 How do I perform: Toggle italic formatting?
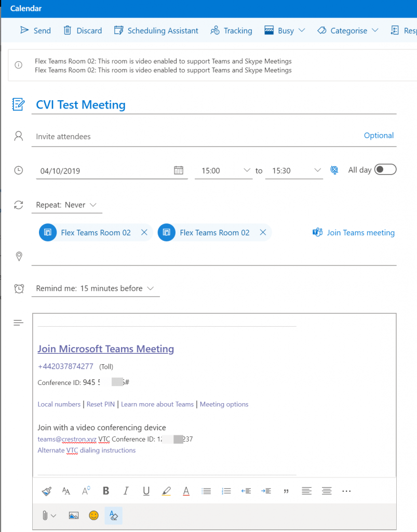tap(126, 491)
